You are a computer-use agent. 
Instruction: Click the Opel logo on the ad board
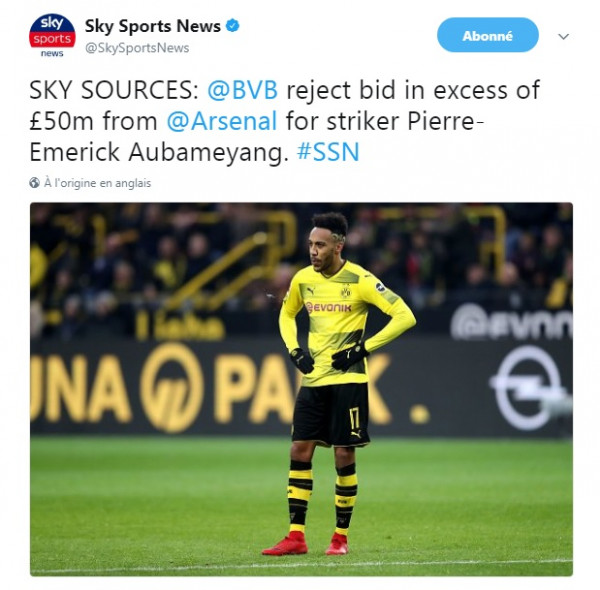pos(528,388)
